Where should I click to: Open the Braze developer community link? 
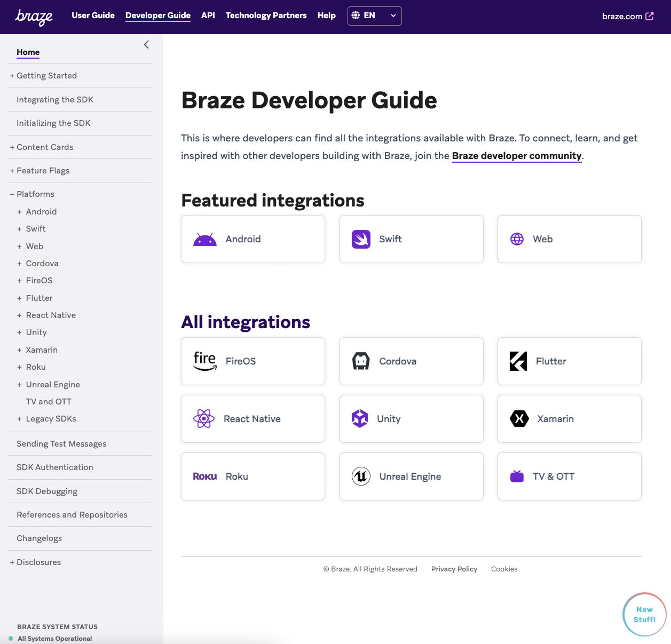click(x=517, y=156)
